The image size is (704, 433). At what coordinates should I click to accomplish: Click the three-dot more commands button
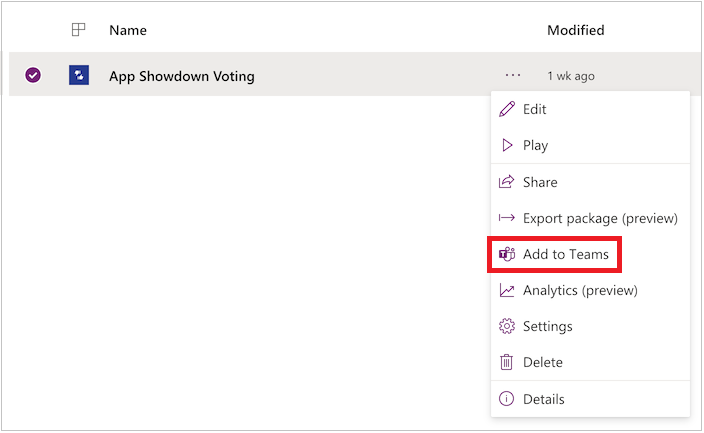pyautogui.click(x=513, y=75)
